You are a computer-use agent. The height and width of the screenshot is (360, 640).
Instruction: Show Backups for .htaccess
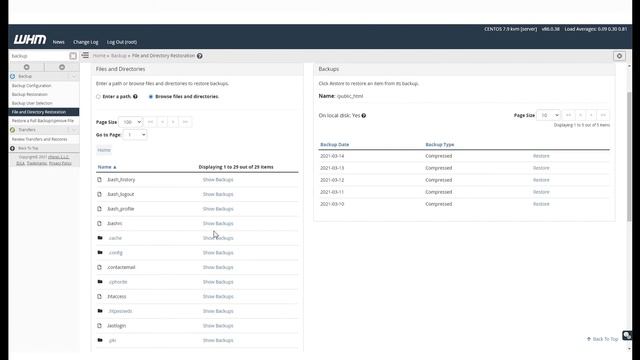(x=218, y=296)
